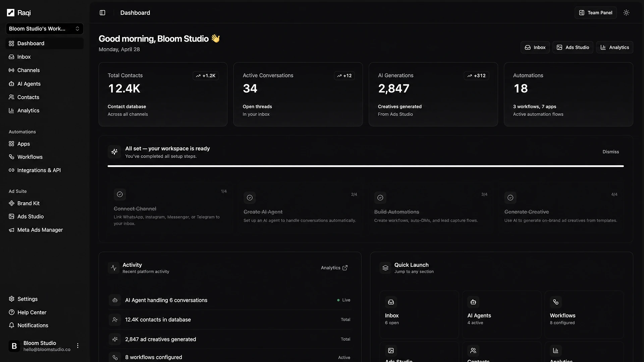644x362 pixels.
Task: Open Notifications in sidebar
Action: 45,325
